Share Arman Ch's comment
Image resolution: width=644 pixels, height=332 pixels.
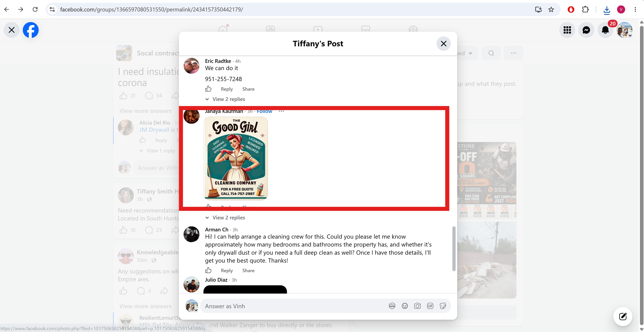click(248, 270)
